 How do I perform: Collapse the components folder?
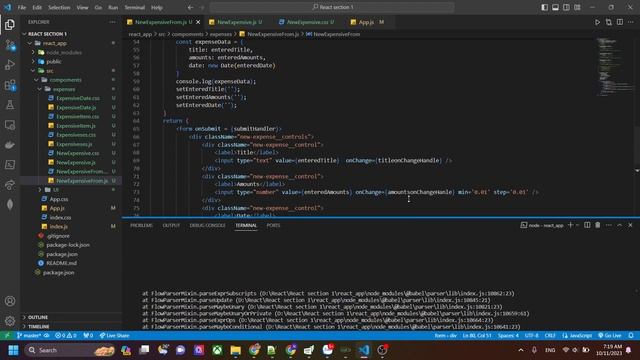[37, 80]
